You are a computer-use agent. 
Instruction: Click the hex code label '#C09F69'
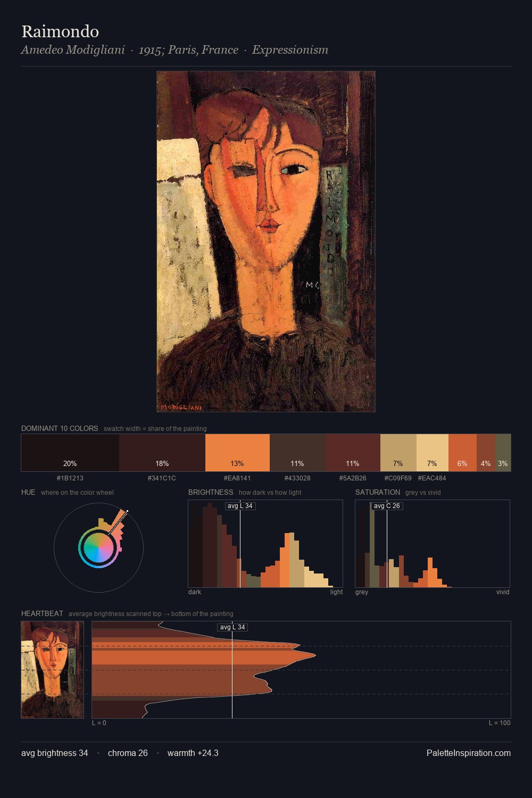(398, 478)
